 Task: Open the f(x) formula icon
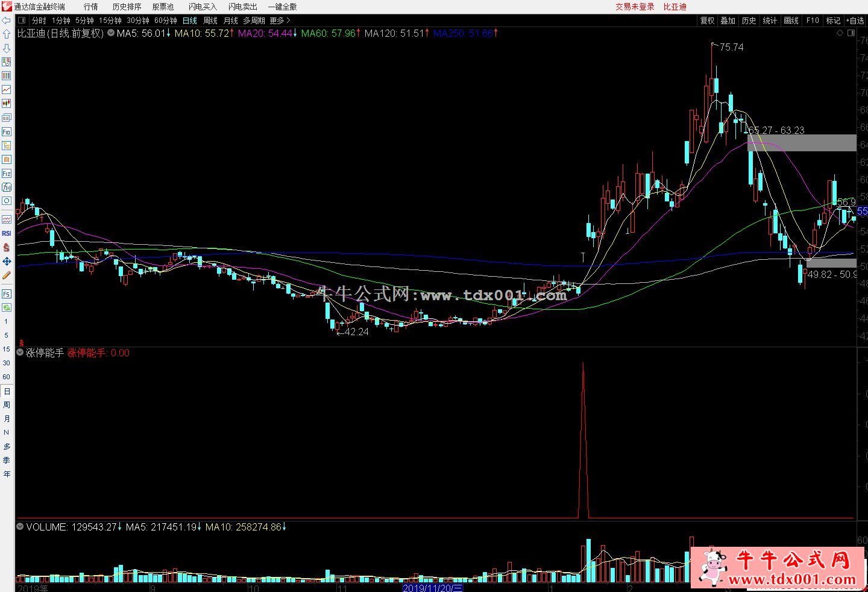click(x=7, y=187)
